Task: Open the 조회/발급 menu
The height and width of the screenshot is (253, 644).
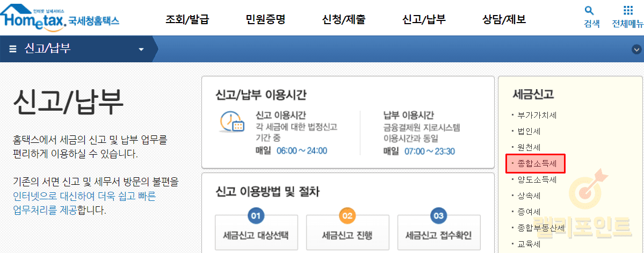Action: click(187, 20)
